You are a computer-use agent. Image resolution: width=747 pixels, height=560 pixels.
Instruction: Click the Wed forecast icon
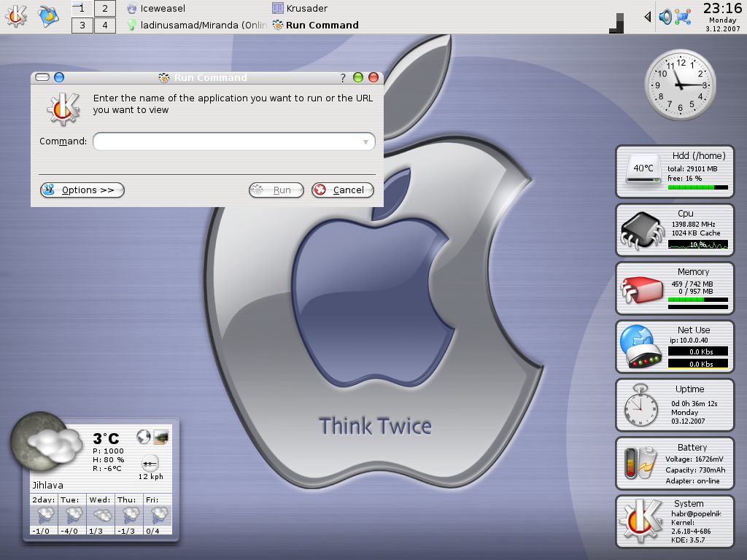click(102, 516)
